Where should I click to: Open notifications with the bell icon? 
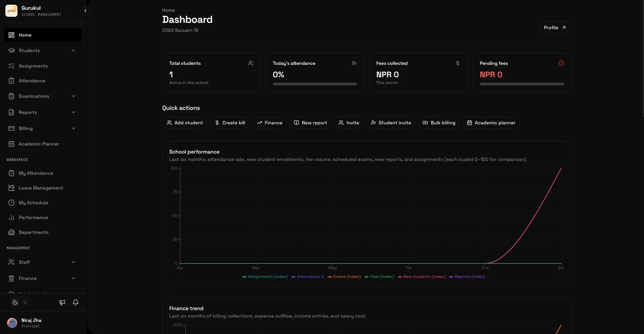click(76, 302)
